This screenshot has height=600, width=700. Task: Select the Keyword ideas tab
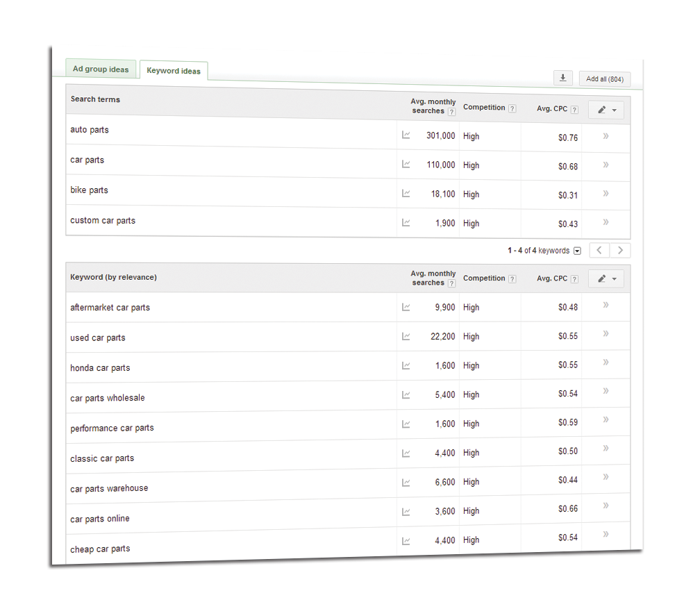(x=173, y=70)
